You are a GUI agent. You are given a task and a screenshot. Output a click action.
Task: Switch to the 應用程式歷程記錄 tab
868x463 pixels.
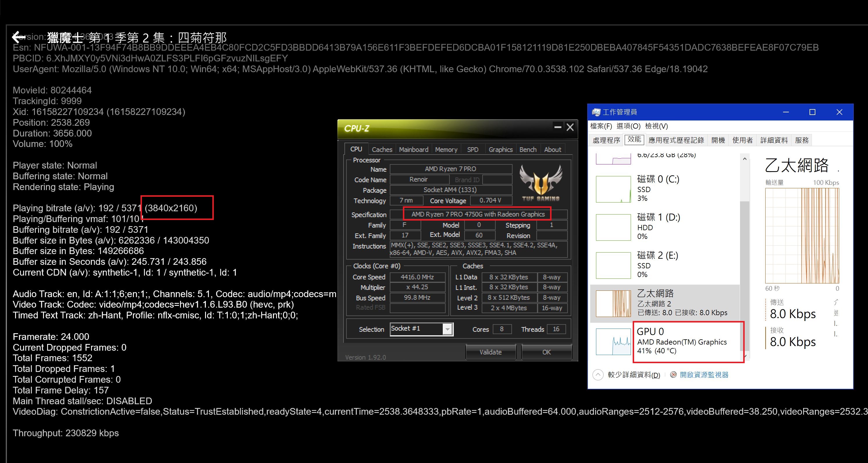pyautogui.click(x=676, y=140)
